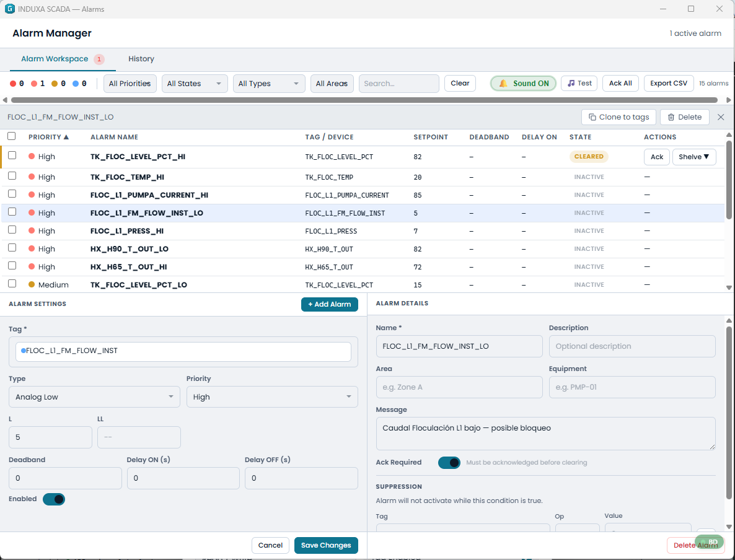Click the horizontal scrollbar track under filters
Viewport: 735px width, 560px height.
(364, 100)
